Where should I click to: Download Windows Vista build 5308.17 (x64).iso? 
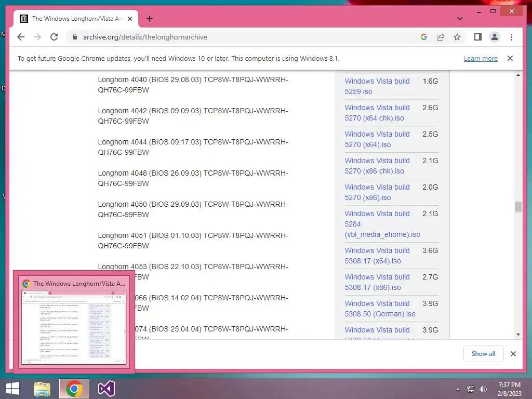click(x=377, y=256)
